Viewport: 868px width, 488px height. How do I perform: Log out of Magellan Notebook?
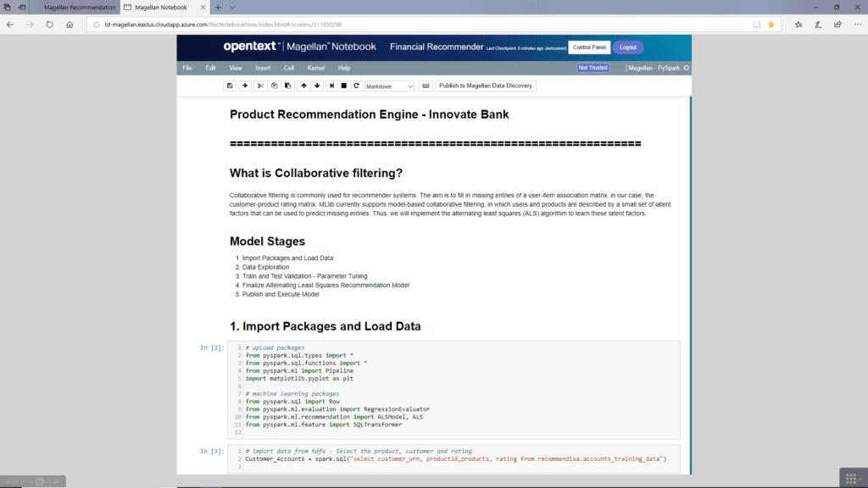coord(628,47)
